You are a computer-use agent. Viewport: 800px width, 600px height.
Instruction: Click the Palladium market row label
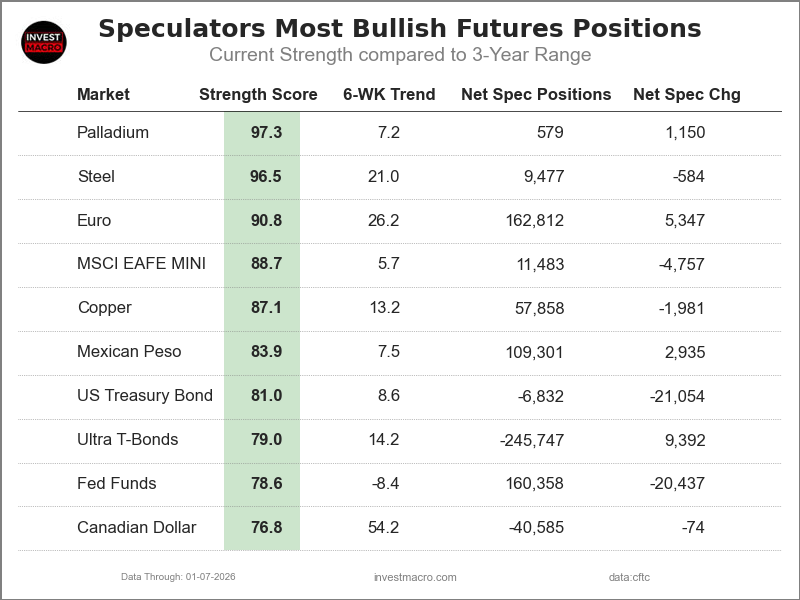click(x=113, y=132)
